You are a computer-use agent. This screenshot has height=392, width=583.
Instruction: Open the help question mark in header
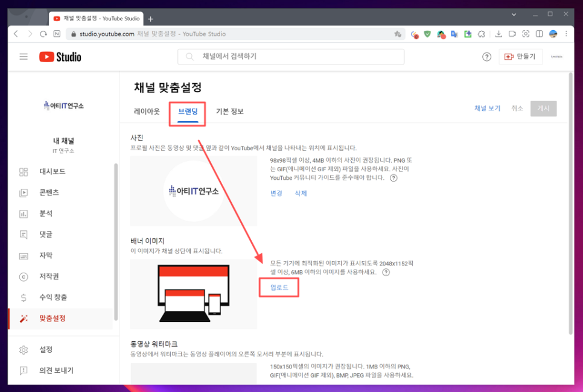click(x=486, y=57)
